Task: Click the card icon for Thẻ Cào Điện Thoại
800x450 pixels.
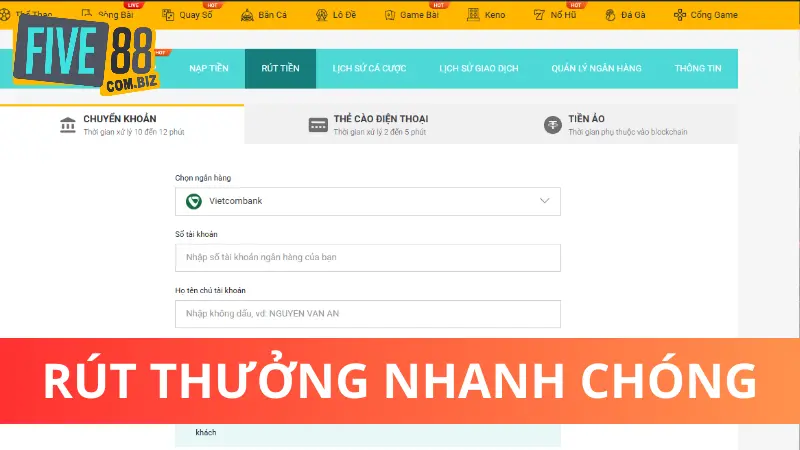Action: [318, 124]
